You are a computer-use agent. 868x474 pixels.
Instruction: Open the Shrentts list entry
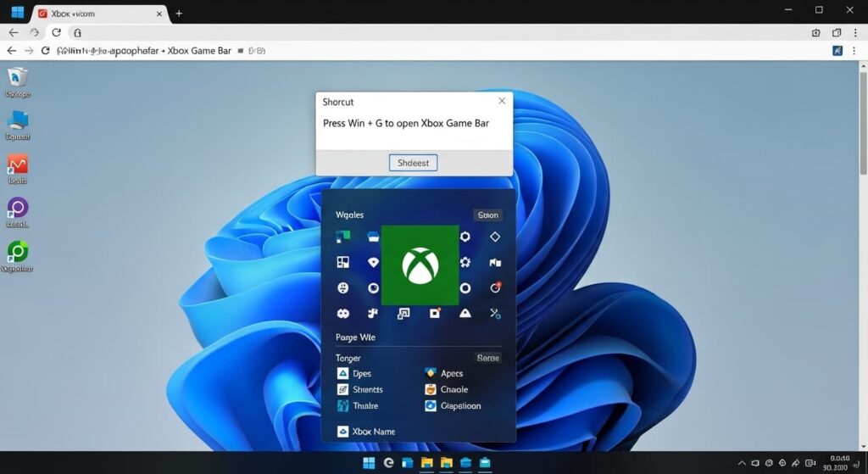(360, 389)
